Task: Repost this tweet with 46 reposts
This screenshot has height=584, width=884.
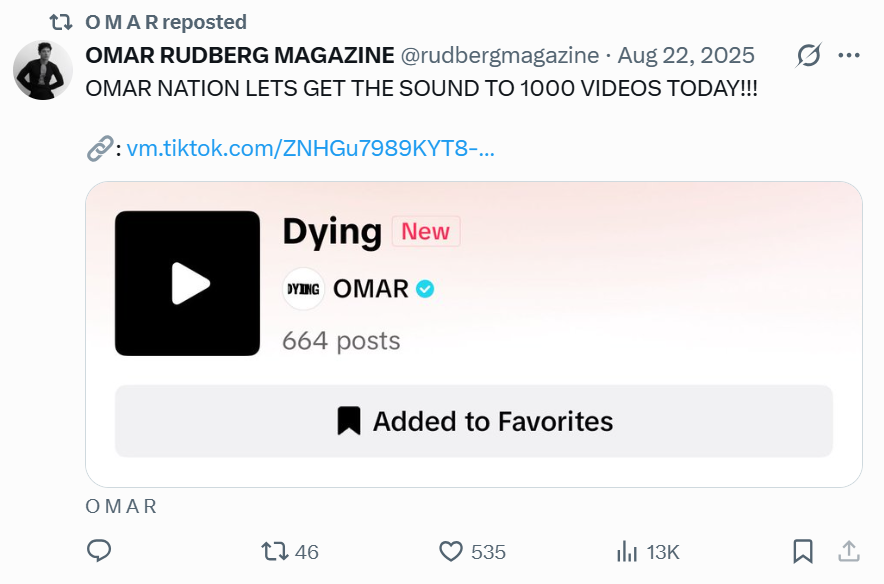Action: pyautogui.click(x=274, y=551)
